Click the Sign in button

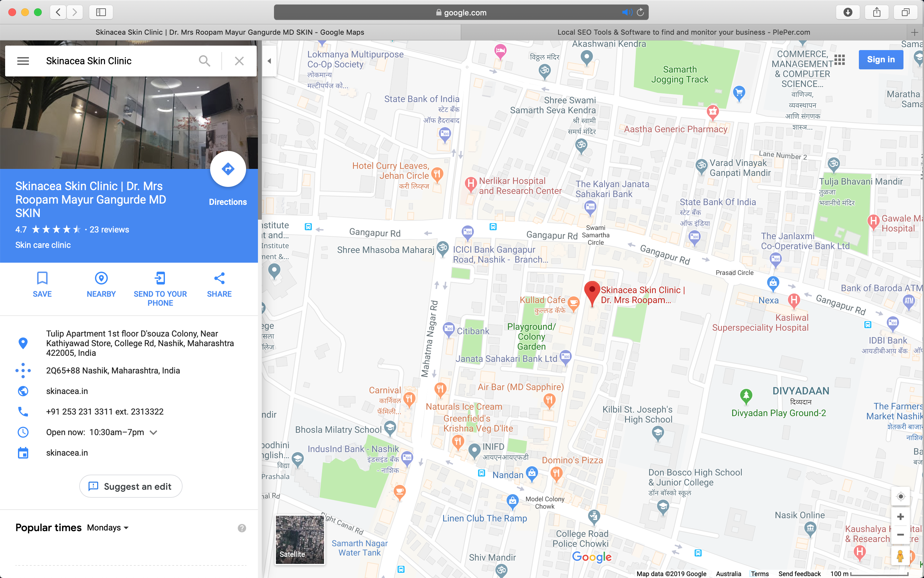coord(881,60)
